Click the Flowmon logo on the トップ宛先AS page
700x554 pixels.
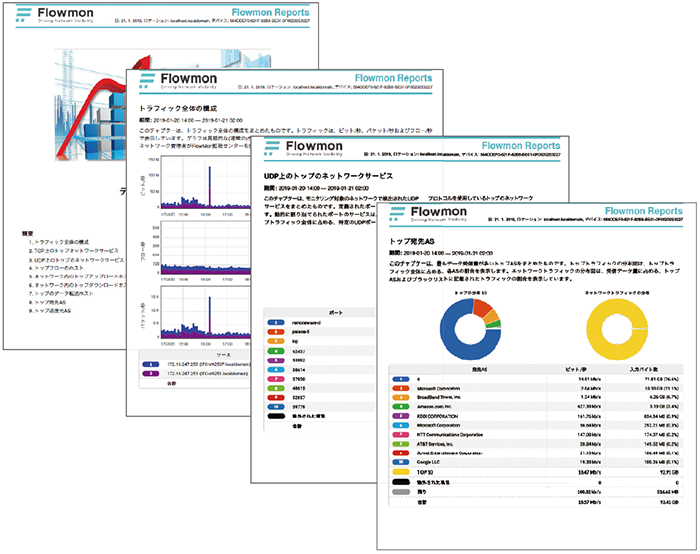(428, 213)
